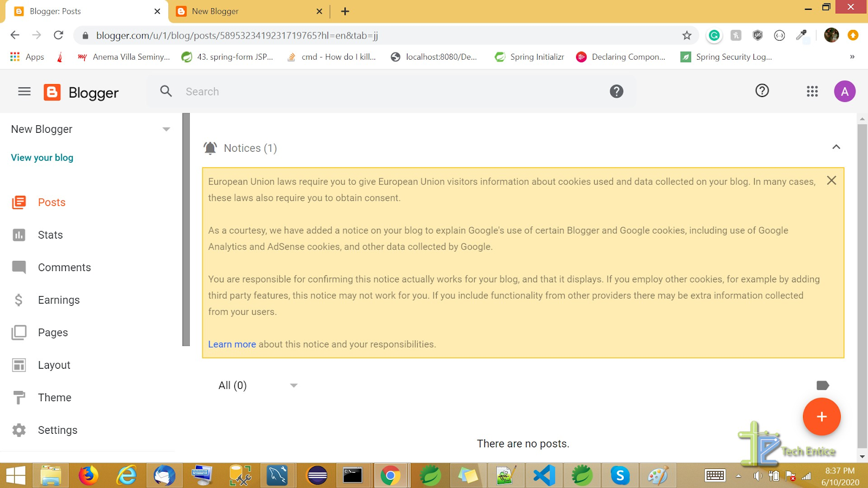The image size is (868, 488).
Task: Open the Help outline icon
Action: point(762,91)
